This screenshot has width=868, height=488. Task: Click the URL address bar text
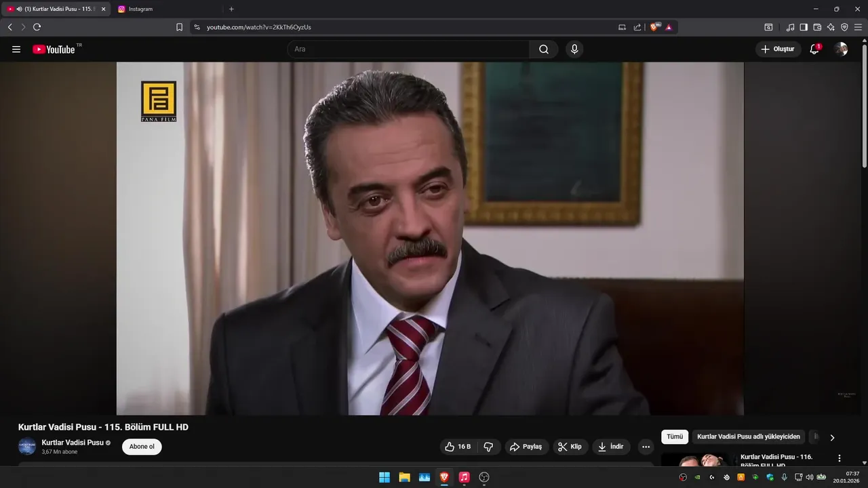(x=259, y=27)
